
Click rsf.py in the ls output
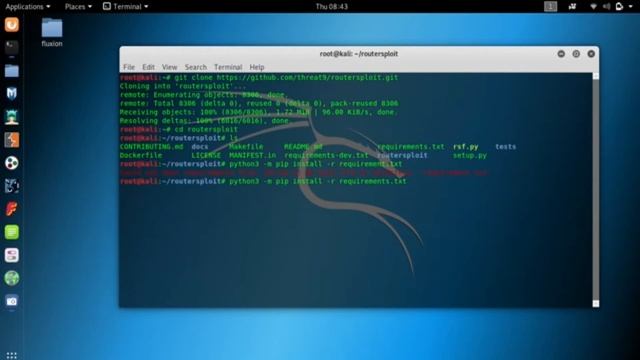click(466, 147)
